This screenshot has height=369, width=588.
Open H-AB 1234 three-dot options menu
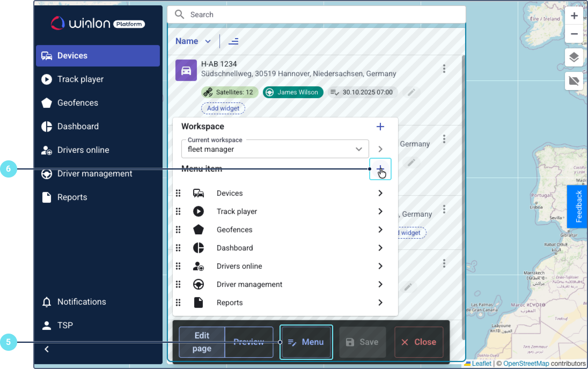pyautogui.click(x=444, y=69)
